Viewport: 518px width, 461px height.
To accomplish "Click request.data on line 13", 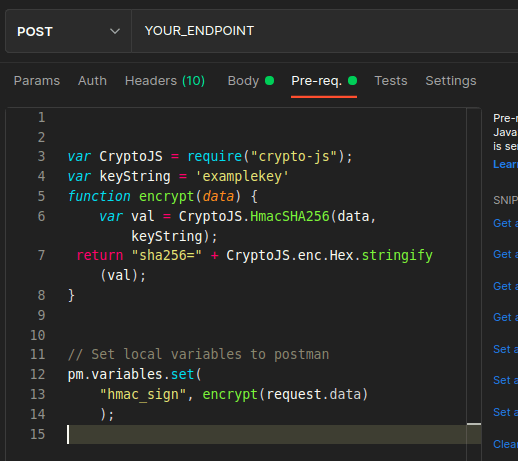I will tap(314, 394).
